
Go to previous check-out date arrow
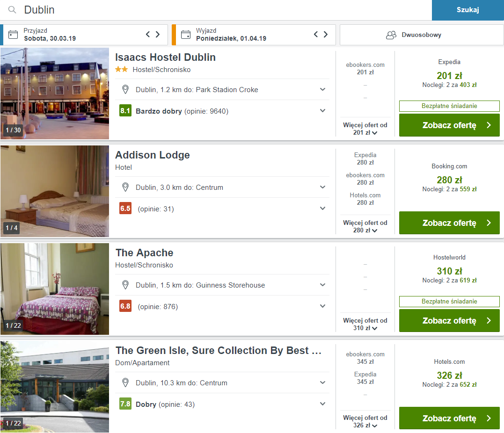click(x=315, y=34)
